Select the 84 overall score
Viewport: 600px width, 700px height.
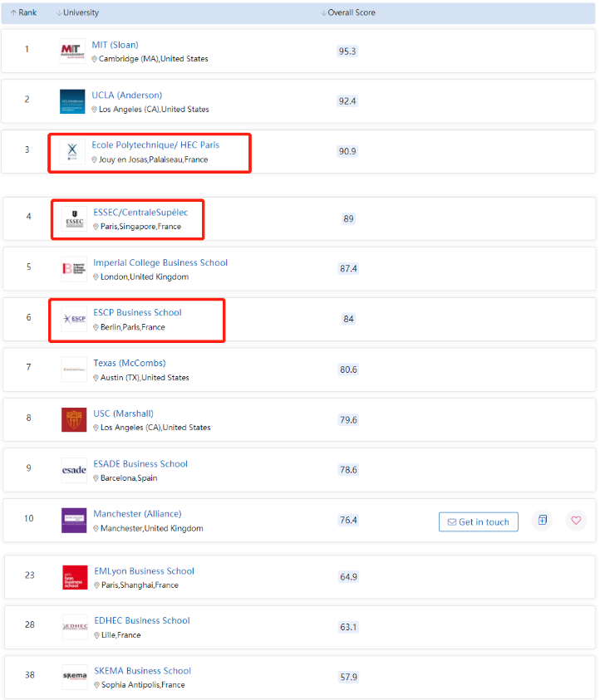point(348,319)
